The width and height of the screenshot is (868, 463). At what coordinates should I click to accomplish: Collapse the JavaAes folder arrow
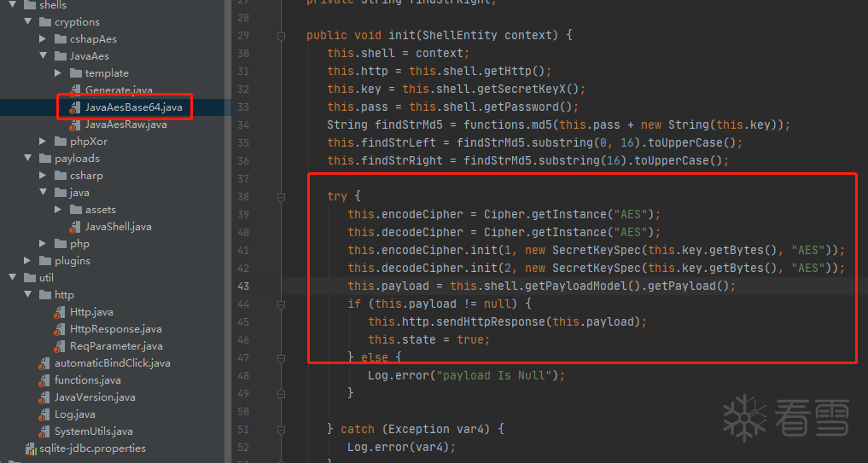[x=44, y=56]
